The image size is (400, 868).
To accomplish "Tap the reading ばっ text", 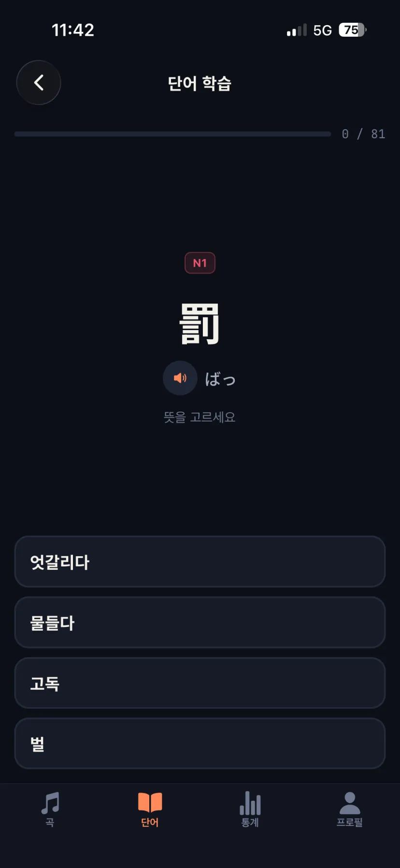I will [x=220, y=379].
